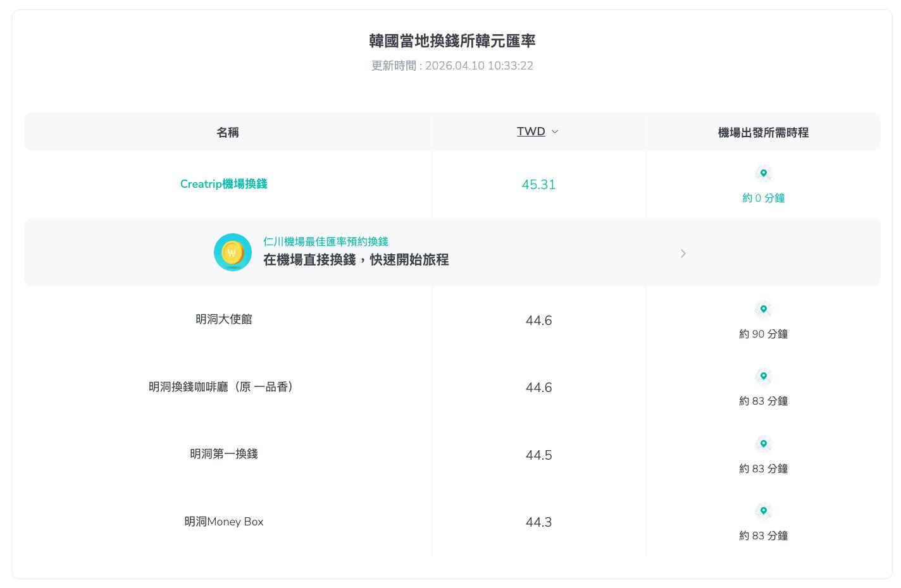
Task: Open 明洞Money Box exchange entry
Action: click(223, 522)
